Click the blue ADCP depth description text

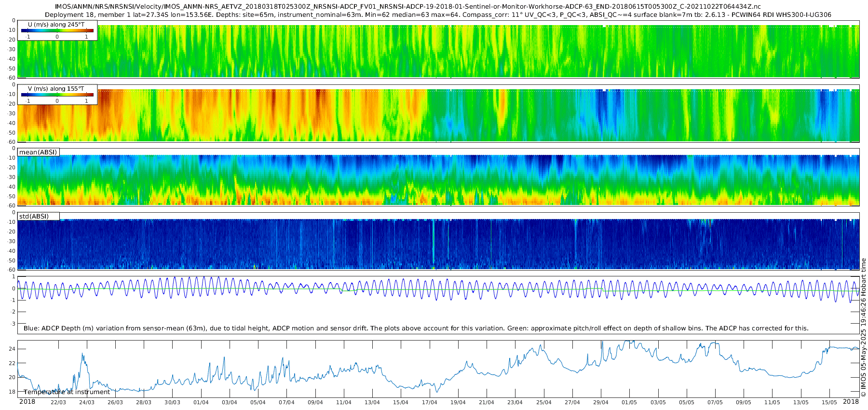[416, 328]
